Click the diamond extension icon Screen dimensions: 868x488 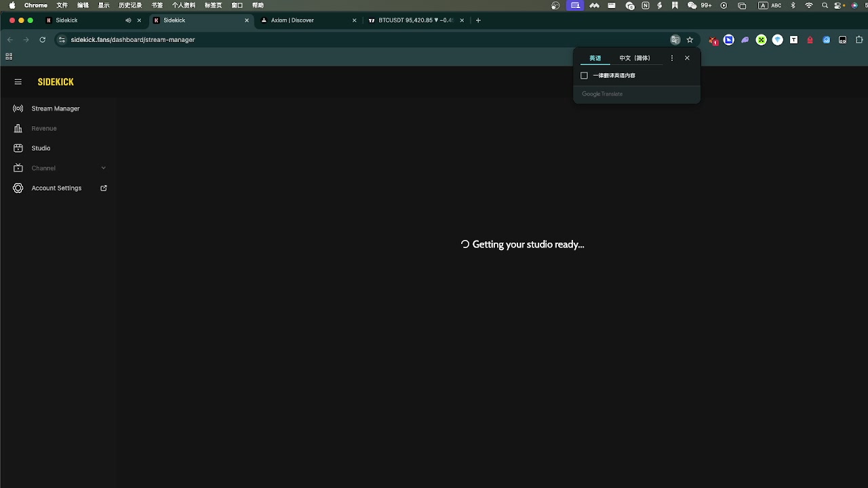[778, 40]
